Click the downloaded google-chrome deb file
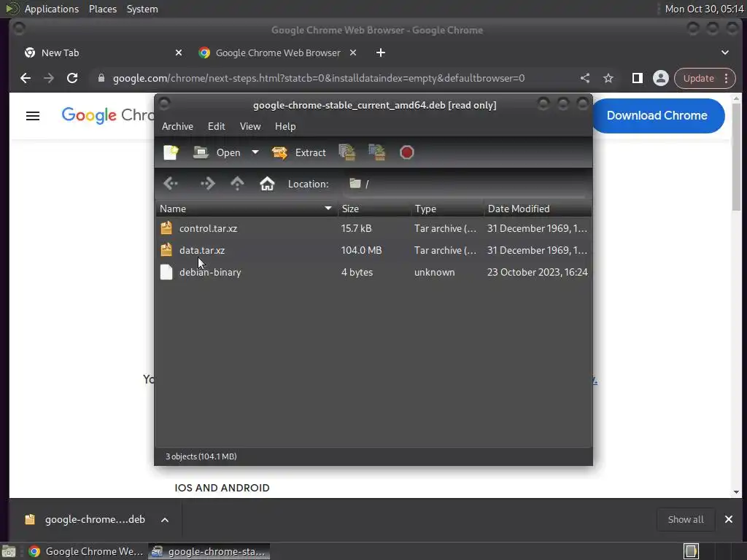Screen dimensions: 747x560 (85, 519)
